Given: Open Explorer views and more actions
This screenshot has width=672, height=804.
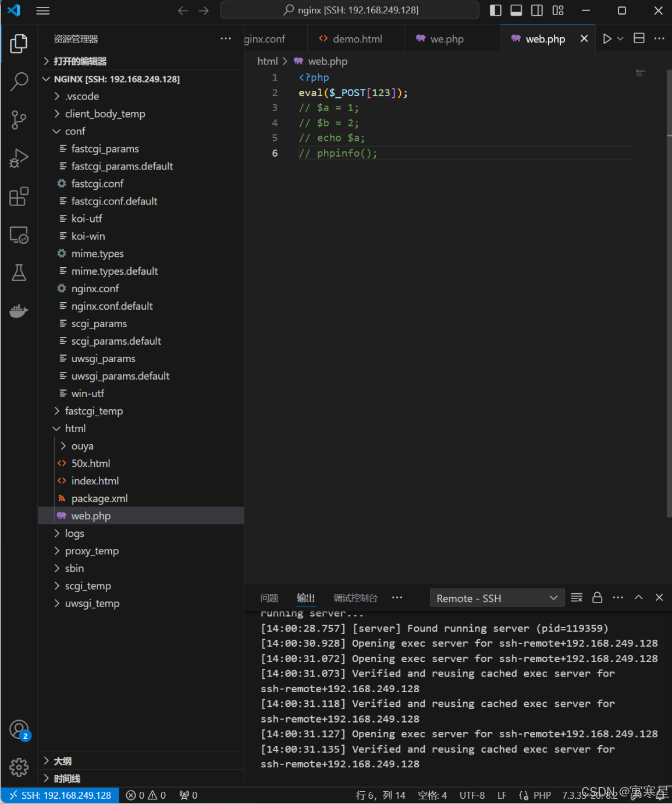Looking at the screenshot, I should pyautogui.click(x=226, y=38).
